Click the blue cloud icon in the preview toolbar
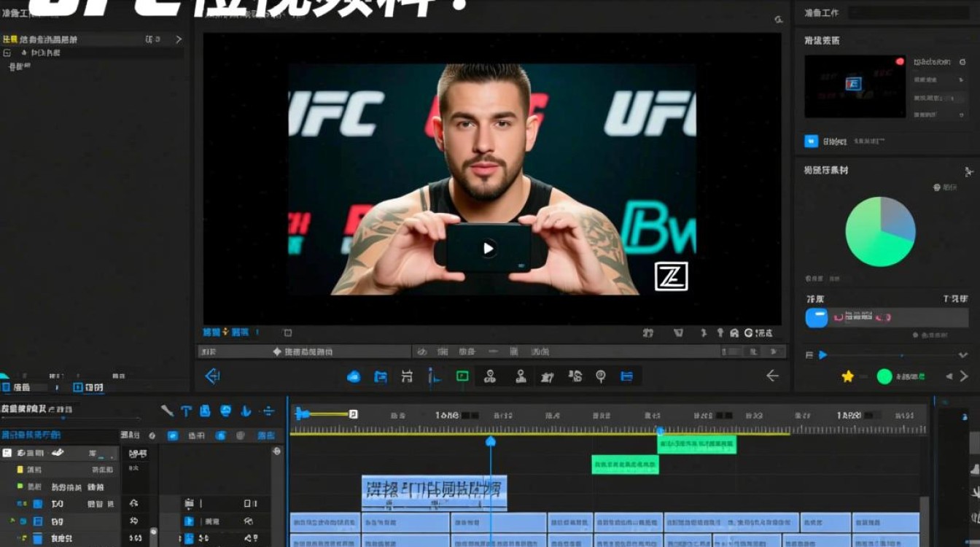Screen dimensions: 980x547 click(354, 376)
